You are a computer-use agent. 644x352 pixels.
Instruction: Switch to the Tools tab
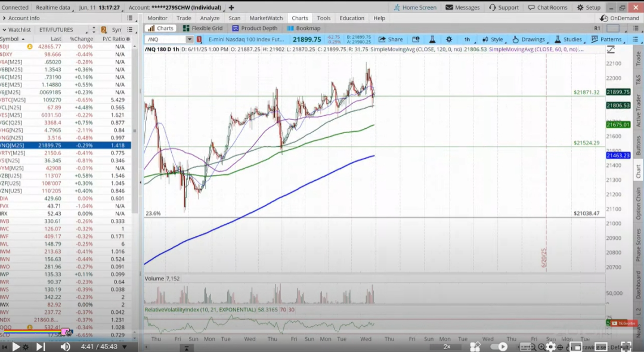pos(324,18)
